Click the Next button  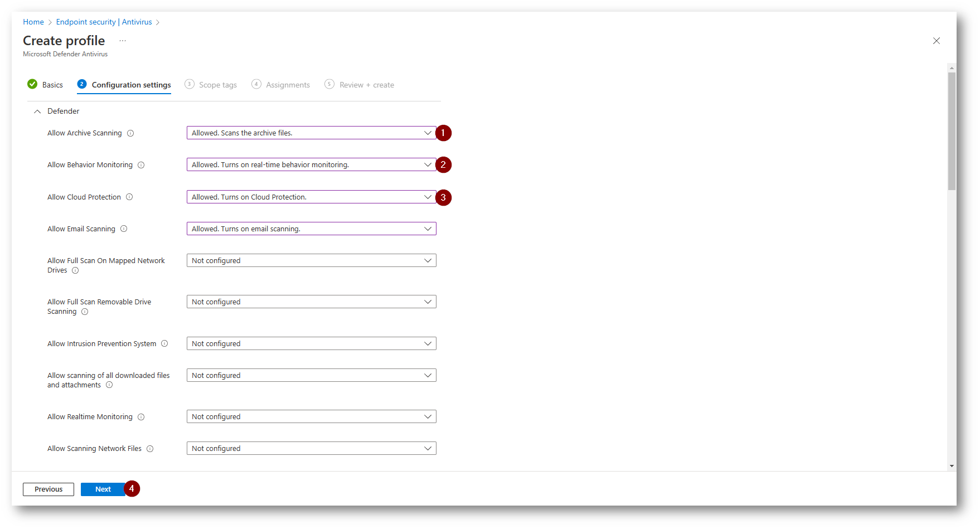click(x=103, y=489)
